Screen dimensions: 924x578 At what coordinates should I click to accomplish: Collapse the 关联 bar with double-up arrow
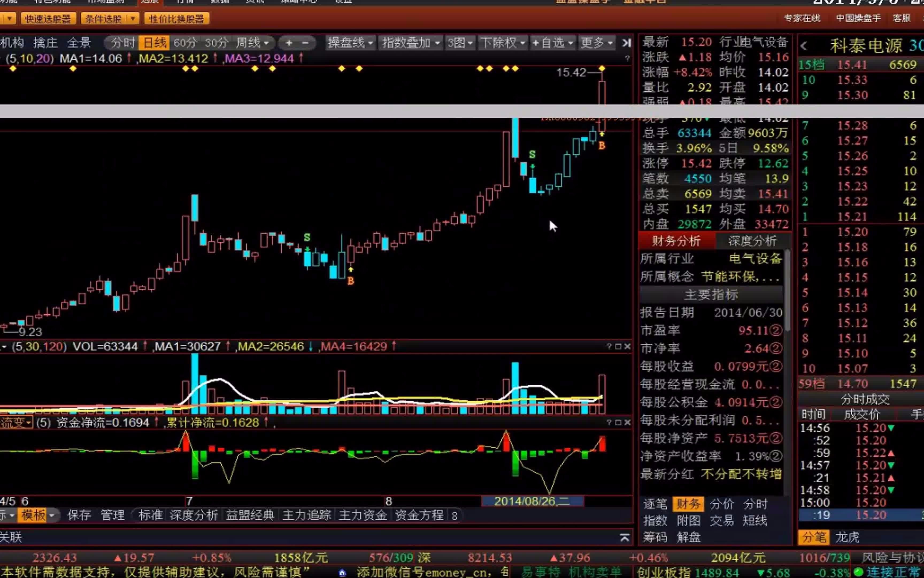[x=625, y=538]
